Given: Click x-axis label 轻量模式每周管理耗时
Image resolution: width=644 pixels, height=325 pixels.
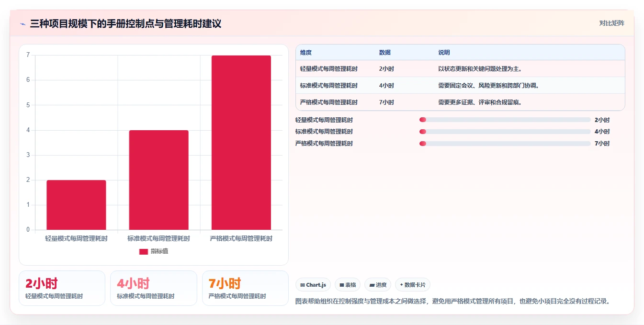Looking at the screenshot, I should pyautogui.click(x=76, y=238).
